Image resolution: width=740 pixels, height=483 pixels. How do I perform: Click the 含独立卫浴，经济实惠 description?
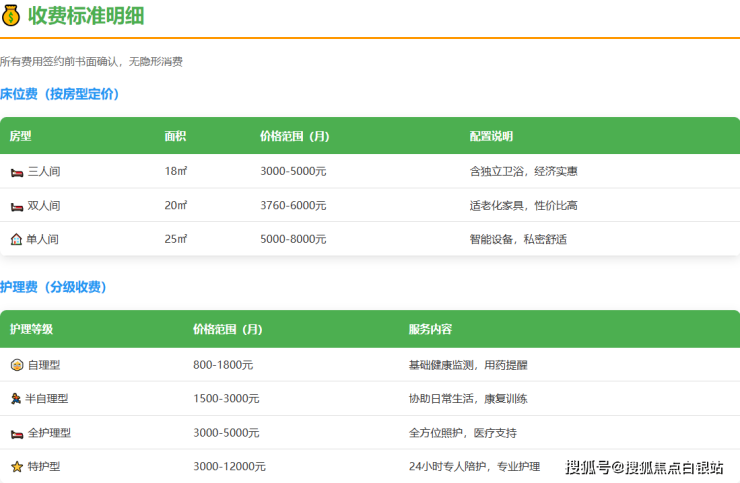click(523, 171)
